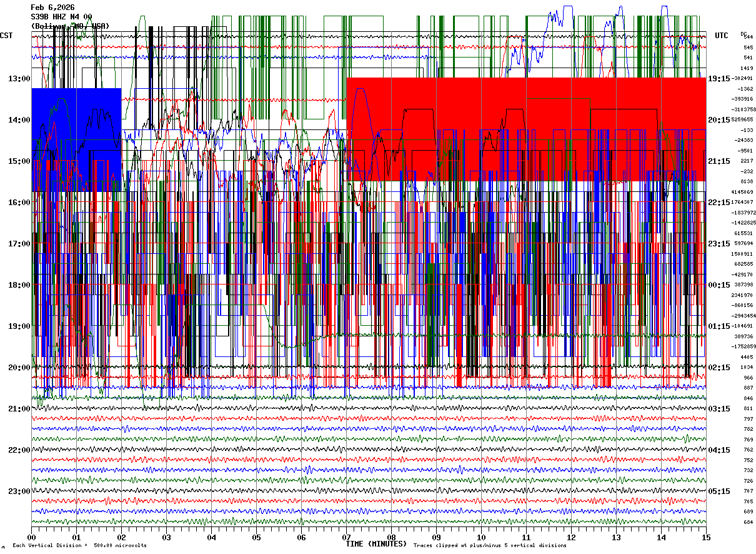Click minute tick label 00 on time axis
The height and width of the screenshot is (554, 756).
[x=31, y=537]
